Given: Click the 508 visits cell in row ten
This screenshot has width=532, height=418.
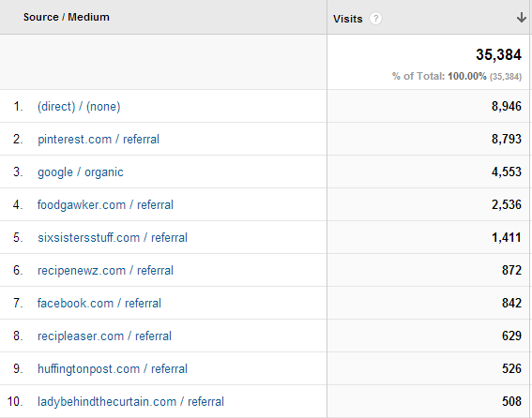Looking at the screenshot, I should coord(511,401).
